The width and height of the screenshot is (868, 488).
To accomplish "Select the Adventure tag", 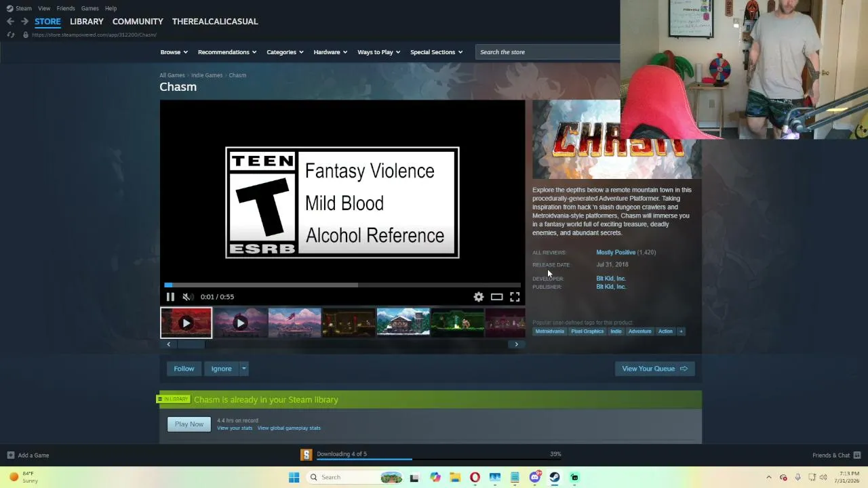I will click(x=639, y=331).
